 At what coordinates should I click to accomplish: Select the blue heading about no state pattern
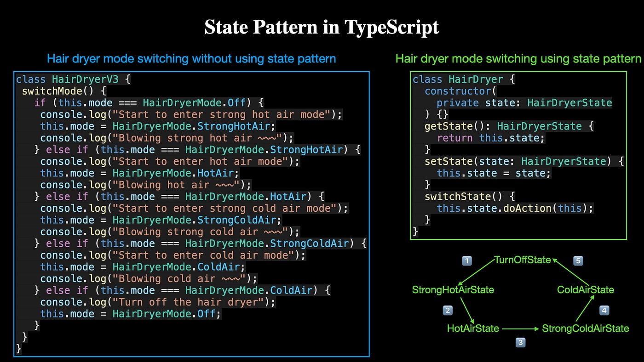tap(191, 59)
